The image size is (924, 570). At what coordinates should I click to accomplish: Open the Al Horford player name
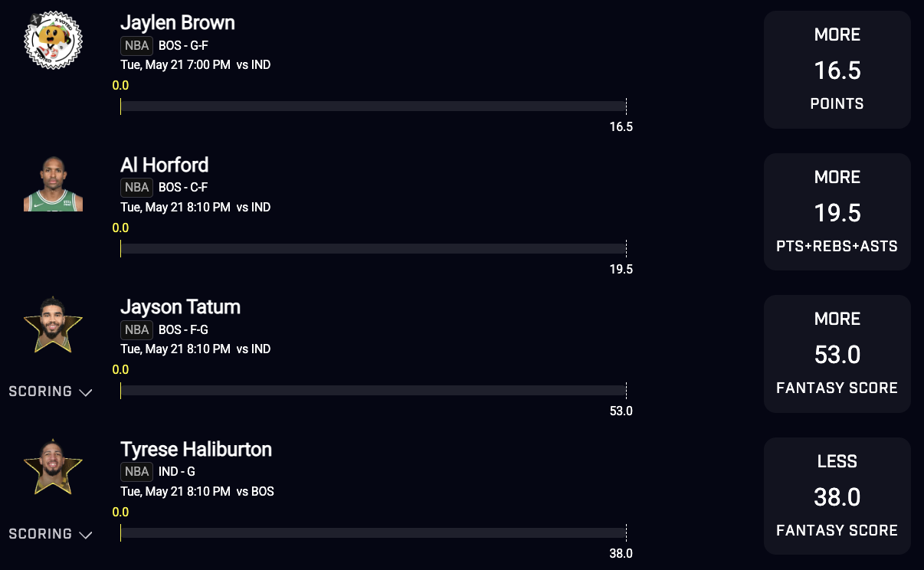click(165, 165)
